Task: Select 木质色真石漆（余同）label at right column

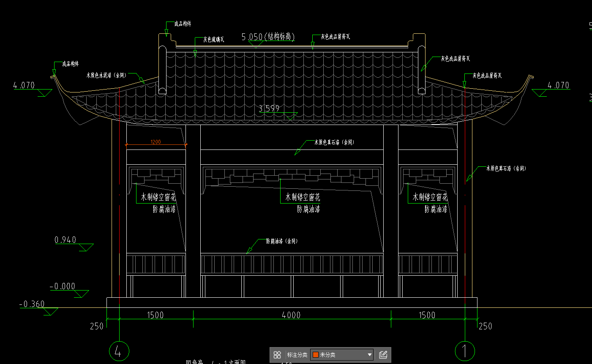Action: click(x=506, y=168)
